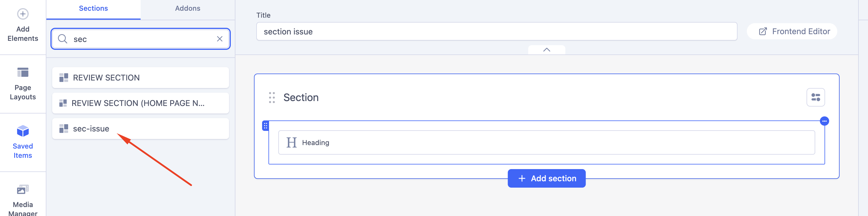Click the Add Elements plus icon

point(23,14)
